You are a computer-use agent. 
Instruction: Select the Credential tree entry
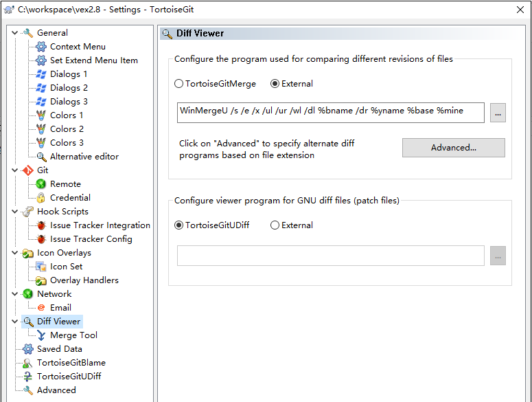tap(70, 198)
